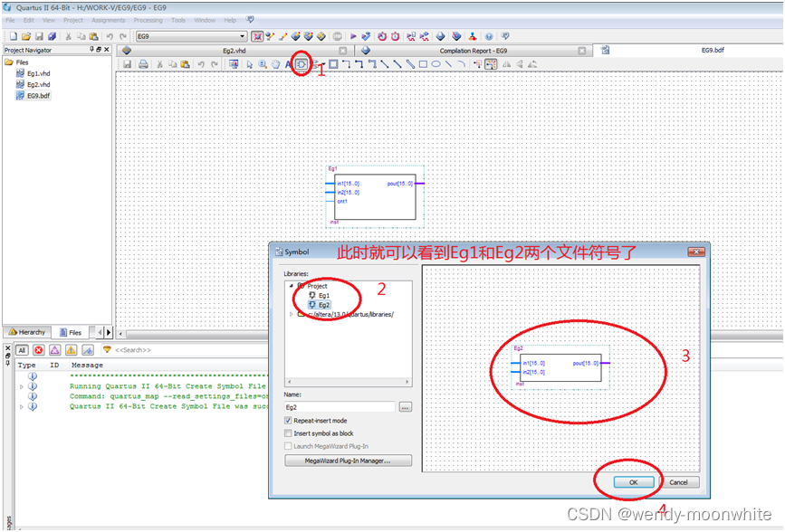Select the circled Symbol tool

[x=303, y=64]
